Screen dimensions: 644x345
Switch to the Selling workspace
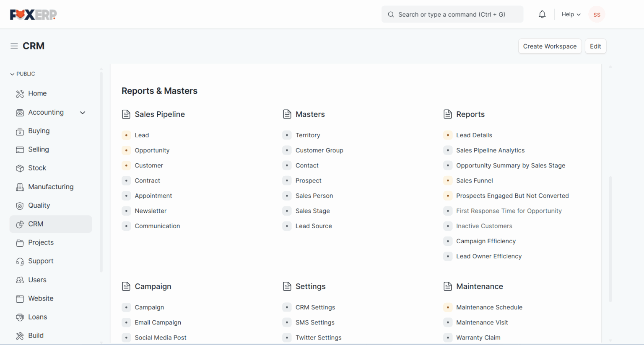point(38,149)
